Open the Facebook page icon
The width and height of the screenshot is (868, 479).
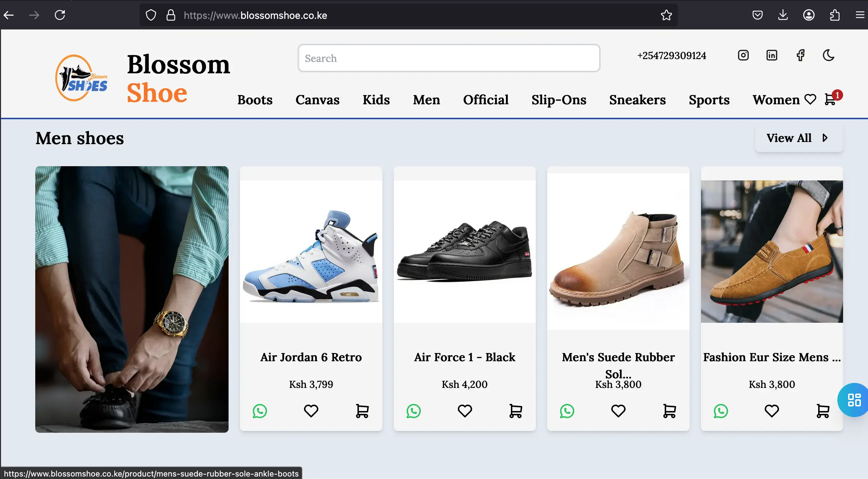click(800, 55)
